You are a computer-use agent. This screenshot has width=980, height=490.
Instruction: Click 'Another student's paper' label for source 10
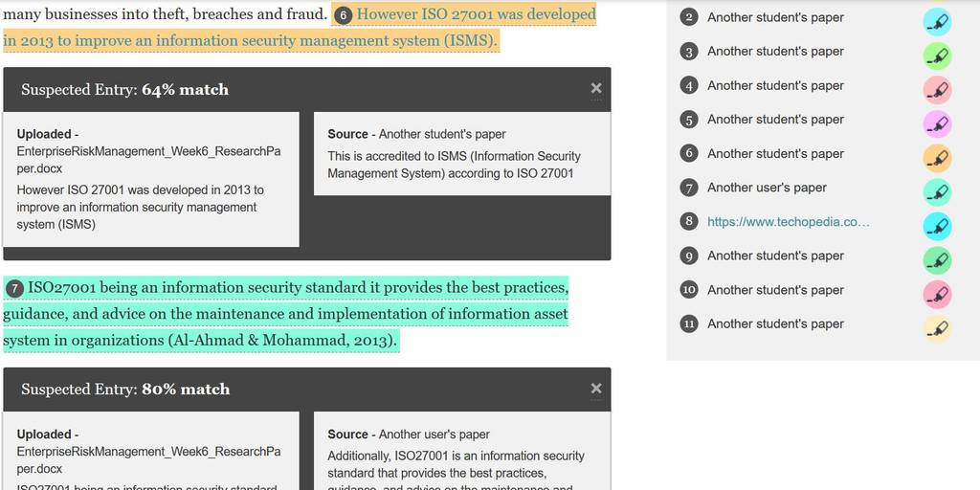775,290
